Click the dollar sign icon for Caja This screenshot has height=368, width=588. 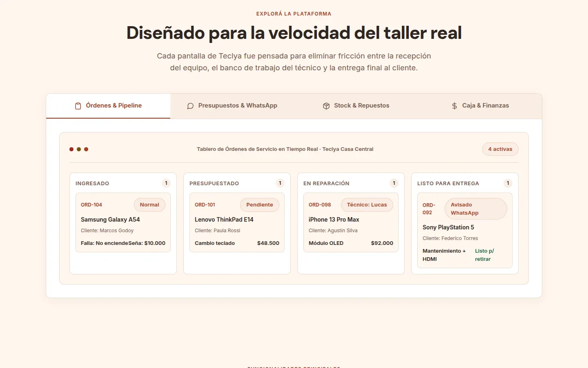tap(454, 106)
